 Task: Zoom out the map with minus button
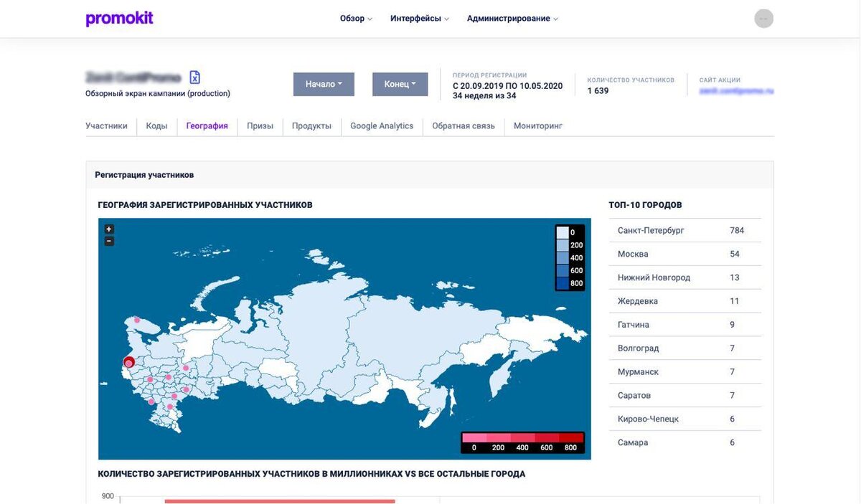109,241
